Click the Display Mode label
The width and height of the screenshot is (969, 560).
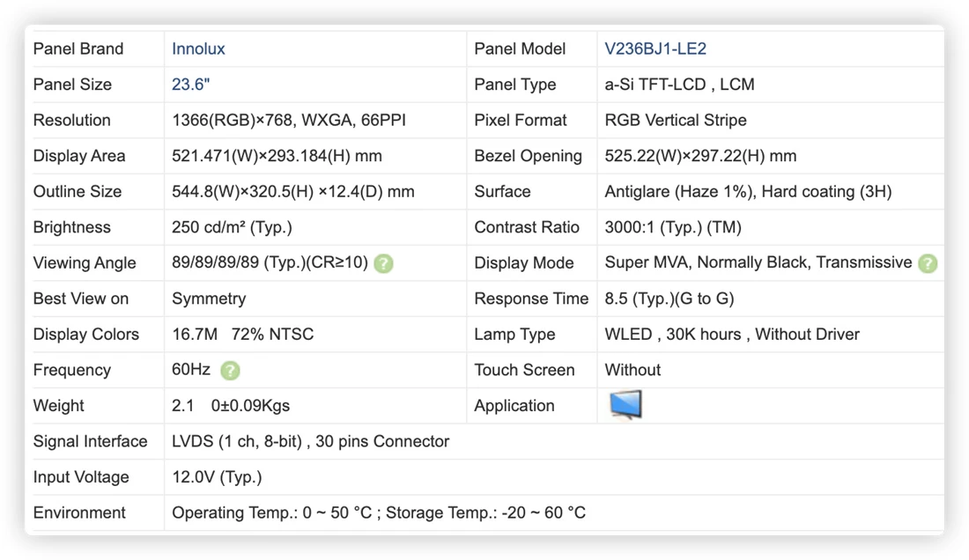(524, 263)
